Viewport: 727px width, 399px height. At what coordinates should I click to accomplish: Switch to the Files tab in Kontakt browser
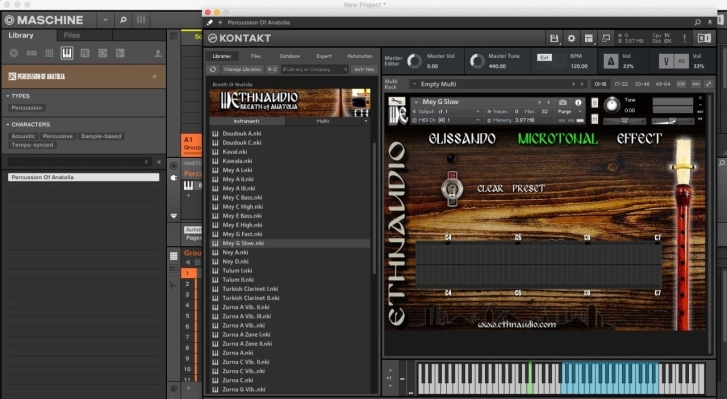256,56
